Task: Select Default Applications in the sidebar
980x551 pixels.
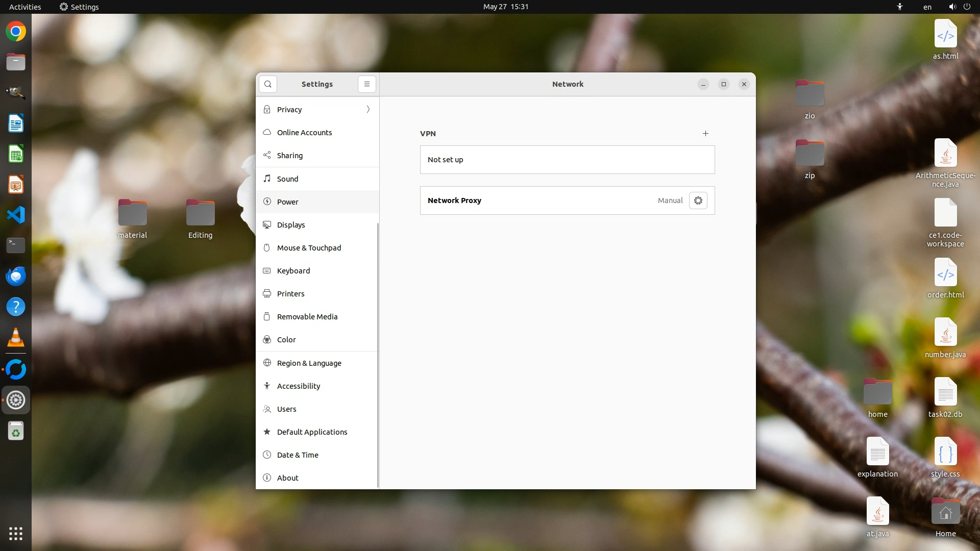Action: pyautogui.click(x=312, y=432)
